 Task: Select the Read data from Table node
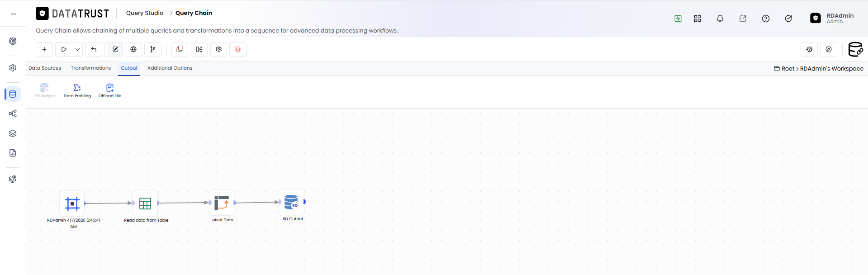(145, 203)
